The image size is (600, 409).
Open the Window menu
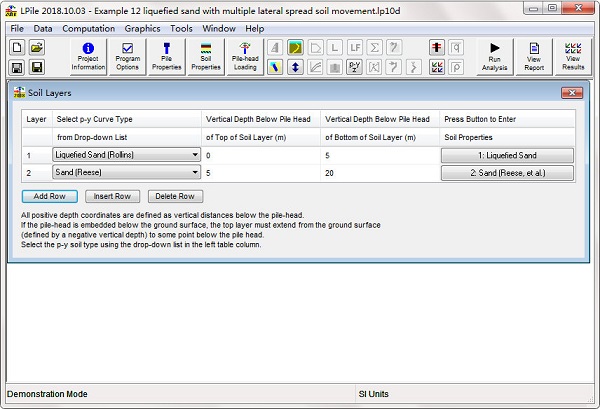(219, 29)
